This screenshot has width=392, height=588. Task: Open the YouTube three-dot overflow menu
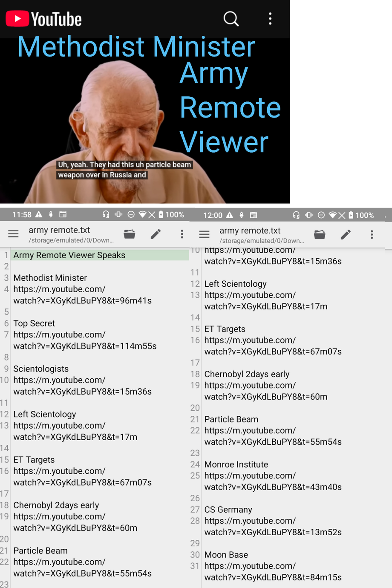(270, 19)
